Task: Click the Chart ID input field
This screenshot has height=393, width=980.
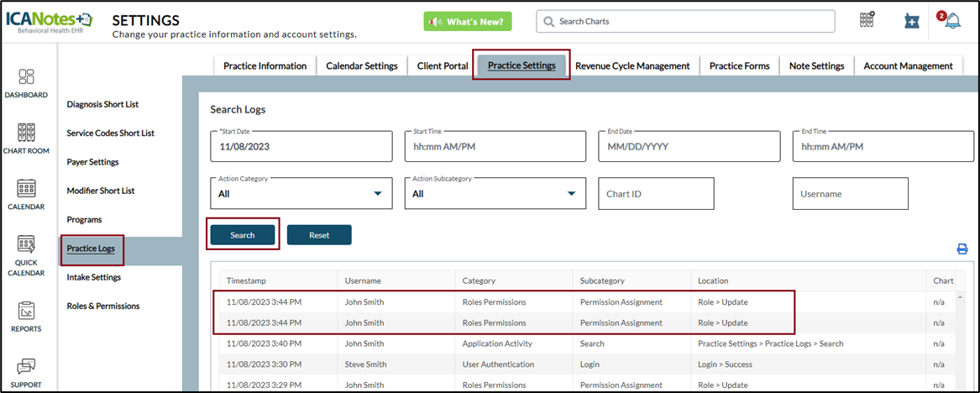Action: pyautogui.click(x=655, y=193)
